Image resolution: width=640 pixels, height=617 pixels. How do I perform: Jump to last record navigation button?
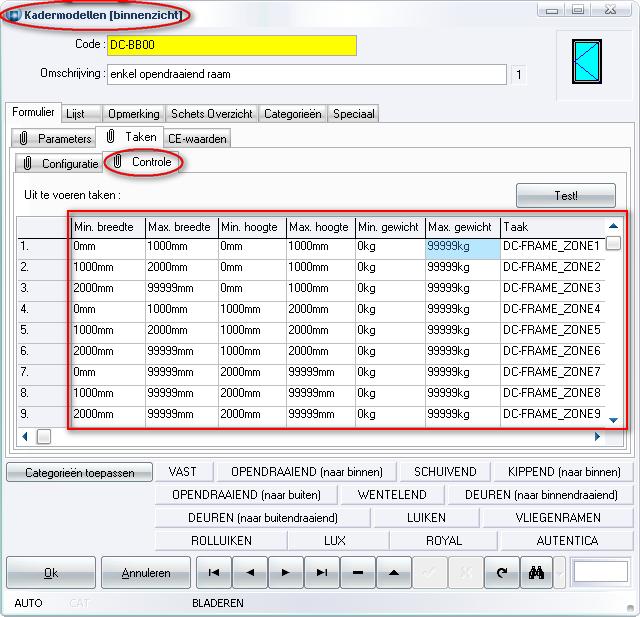click(x=322, y=573)
